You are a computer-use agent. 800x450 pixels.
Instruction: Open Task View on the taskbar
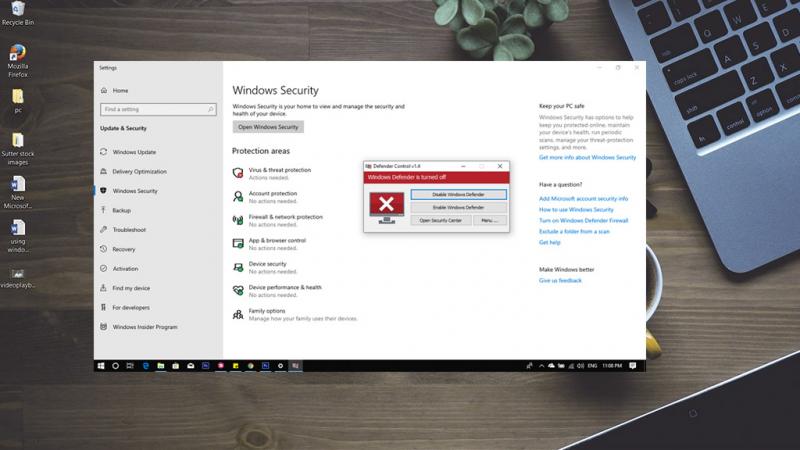coord(130,366)
